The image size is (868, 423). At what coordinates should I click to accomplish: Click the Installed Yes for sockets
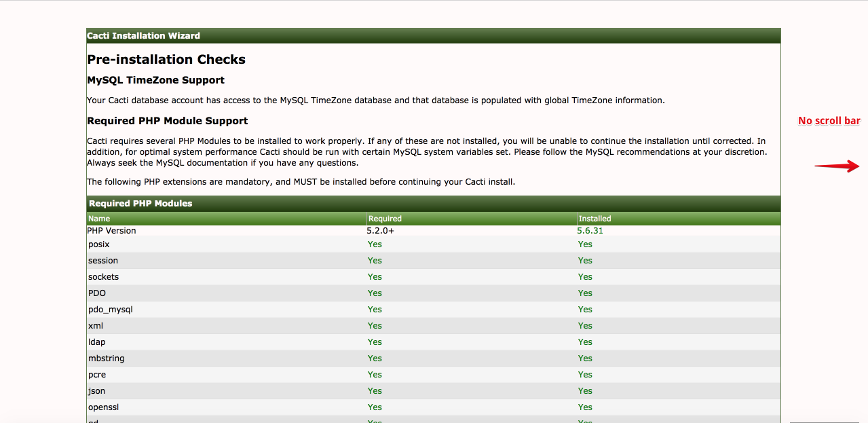pos(585,277)
